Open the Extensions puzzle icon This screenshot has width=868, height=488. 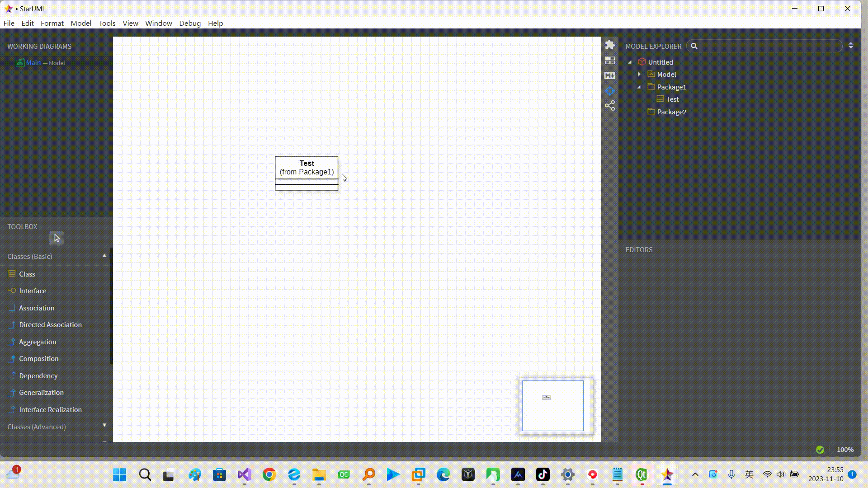(610, 45)
